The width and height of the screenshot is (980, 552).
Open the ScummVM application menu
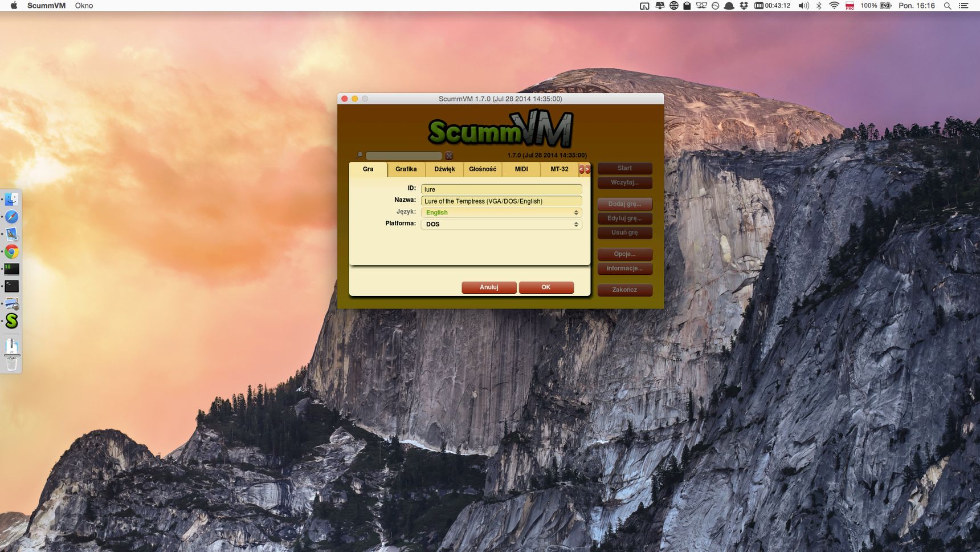click(46, 6)
